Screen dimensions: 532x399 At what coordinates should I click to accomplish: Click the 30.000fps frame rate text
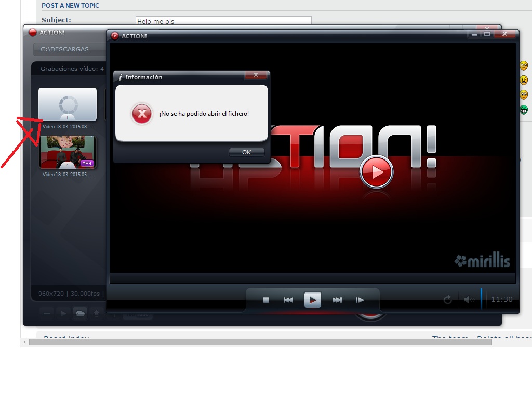[x=85, y=294]
